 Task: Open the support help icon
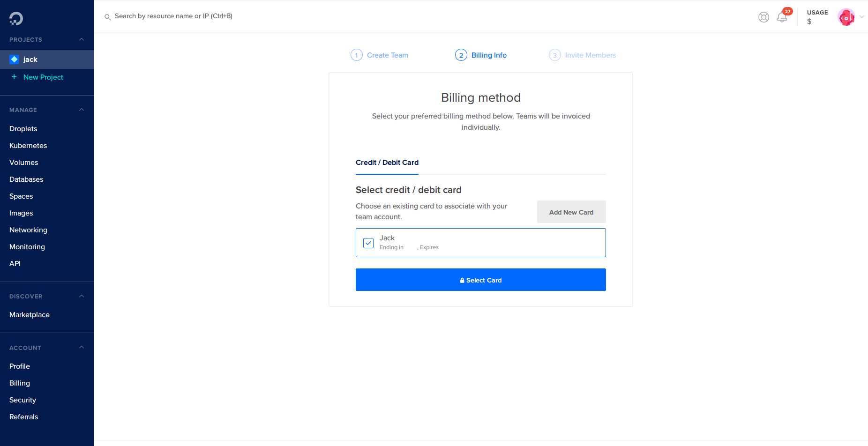[763, 17]
